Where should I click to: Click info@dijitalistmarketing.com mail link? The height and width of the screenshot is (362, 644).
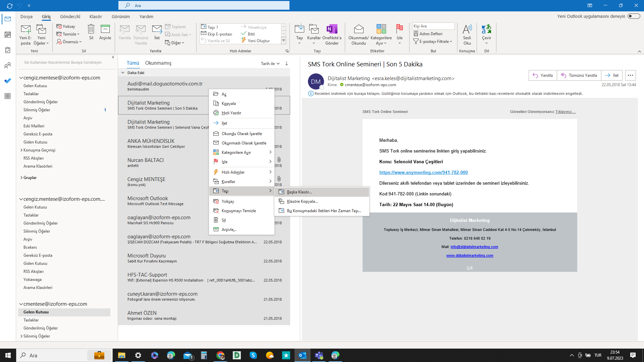pyautogui.click(x=474, y=247)
